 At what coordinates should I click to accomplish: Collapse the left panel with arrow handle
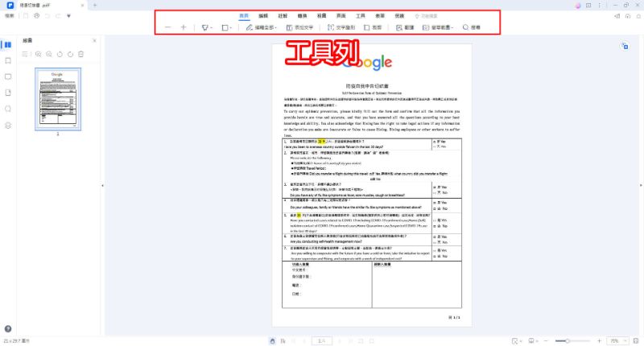[x=102, y=186]
